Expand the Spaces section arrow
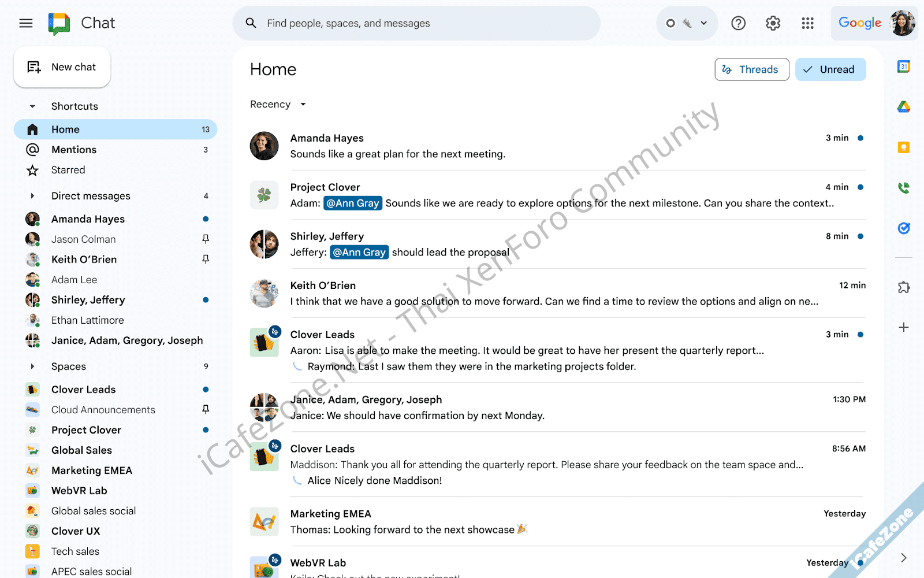 click(x=32, y=366)
